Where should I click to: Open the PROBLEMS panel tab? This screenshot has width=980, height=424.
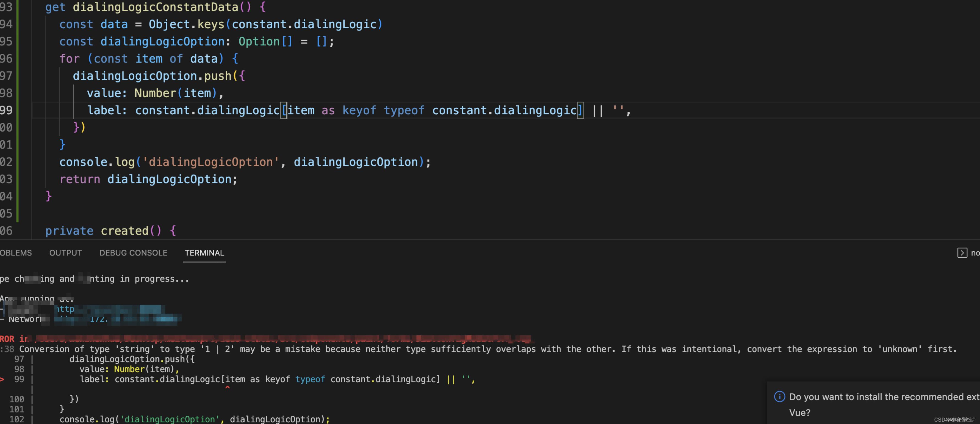(16, 253)
